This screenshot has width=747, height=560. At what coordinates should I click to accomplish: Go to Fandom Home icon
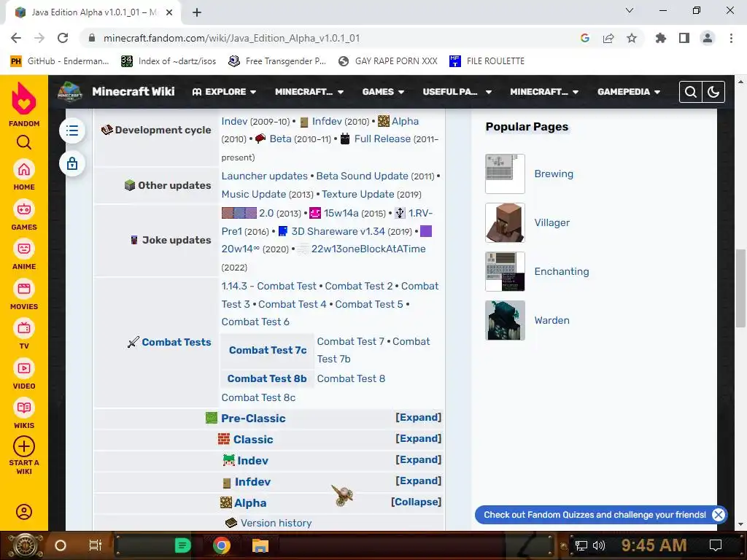click(x=24, y=169)
